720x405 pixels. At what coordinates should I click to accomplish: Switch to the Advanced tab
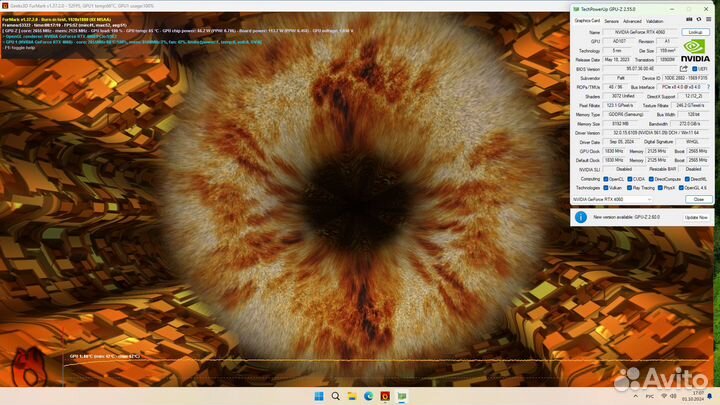click(x=632, y=21)
